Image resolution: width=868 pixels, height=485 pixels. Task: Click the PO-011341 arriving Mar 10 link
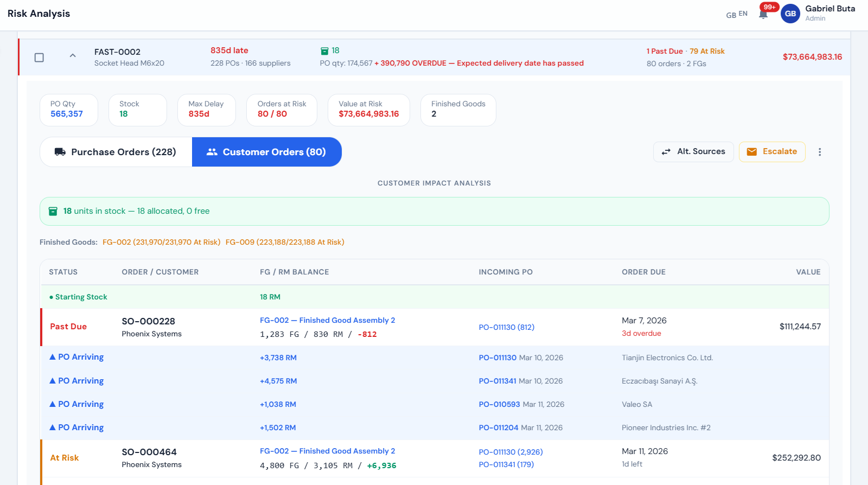(497, 381)
